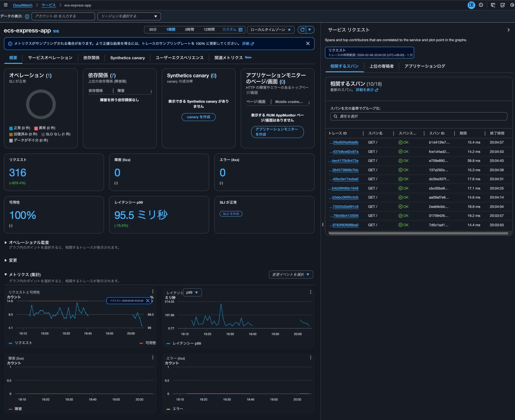This screenshot has width=515, height=420.
Task: Open trace ID ending 2fbd92fadfda8b
Action: (x=345, y=142)
